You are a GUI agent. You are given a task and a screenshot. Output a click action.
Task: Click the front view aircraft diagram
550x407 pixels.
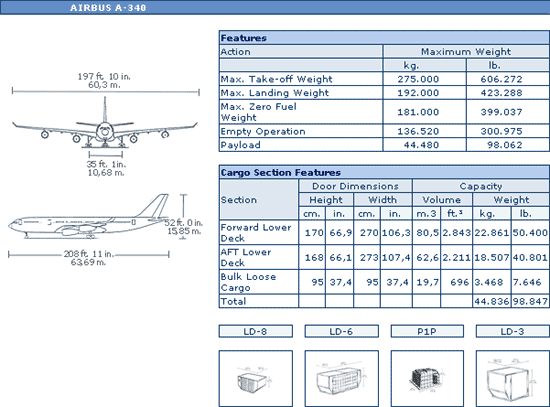pos(105,123)
